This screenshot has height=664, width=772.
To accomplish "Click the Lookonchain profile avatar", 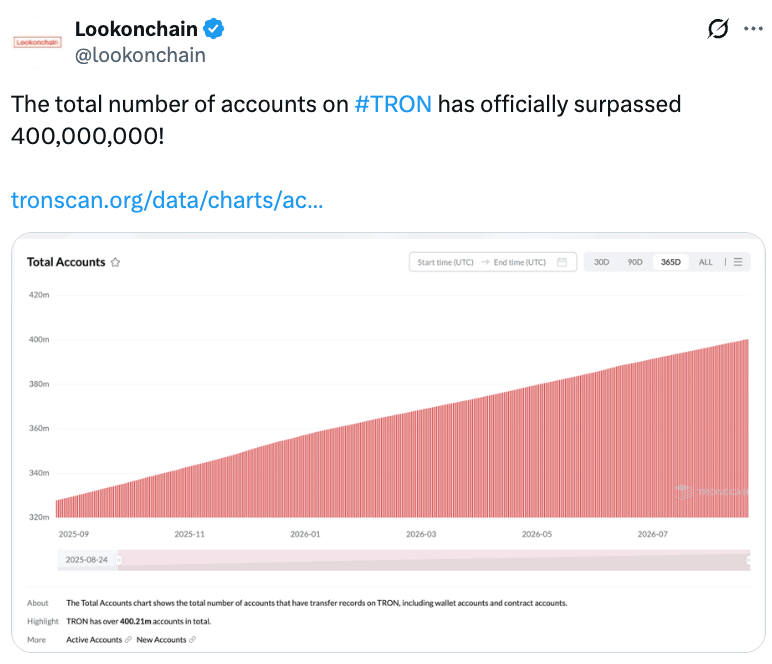I will click(x=37, y=42).
